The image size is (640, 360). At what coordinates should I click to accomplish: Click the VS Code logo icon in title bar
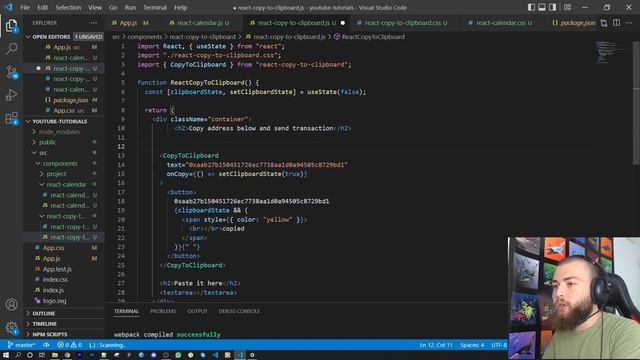click(x=9, y=7)
